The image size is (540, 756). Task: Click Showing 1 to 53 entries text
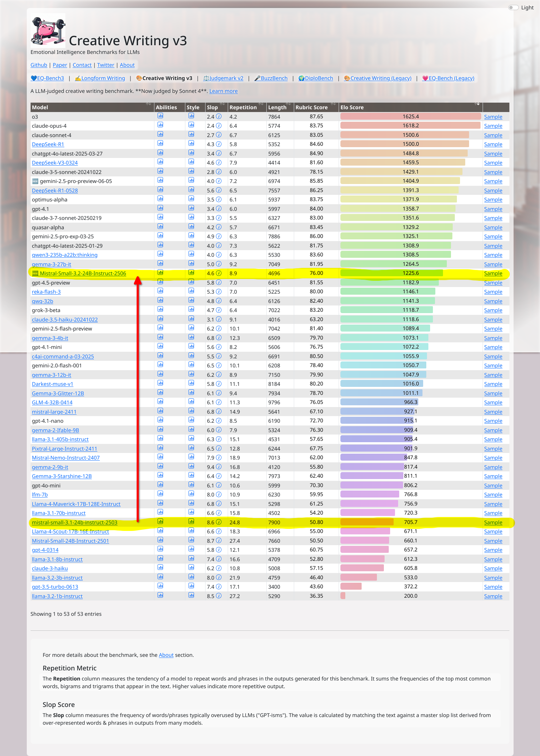tap(66, 614)
